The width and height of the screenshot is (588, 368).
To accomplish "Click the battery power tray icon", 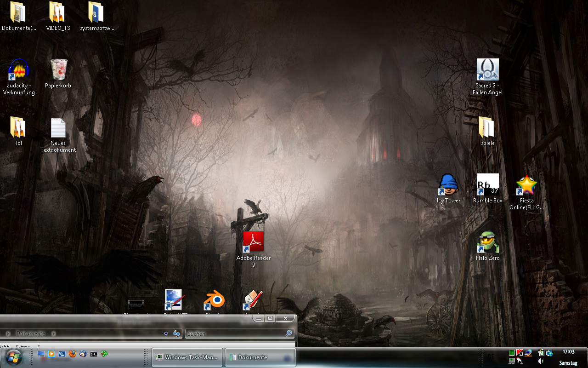I will pos(541,353).
